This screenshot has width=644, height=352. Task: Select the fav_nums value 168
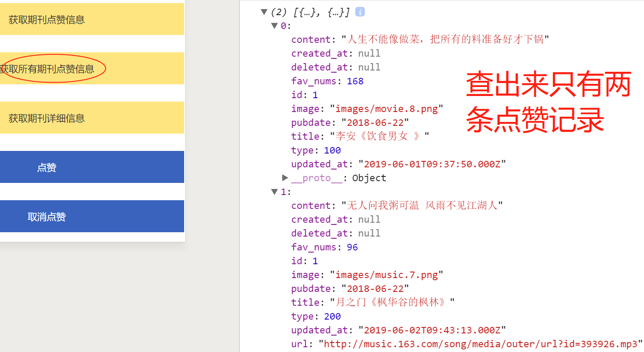pos(355,81)
